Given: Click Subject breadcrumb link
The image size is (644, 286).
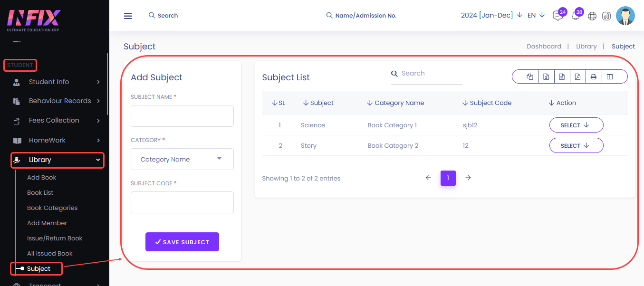Looking at the screenshot, I should (623, 46).
